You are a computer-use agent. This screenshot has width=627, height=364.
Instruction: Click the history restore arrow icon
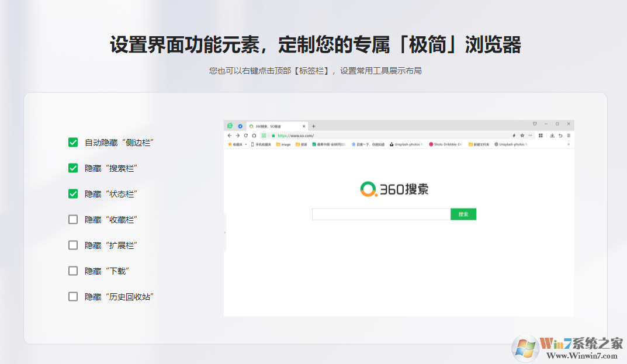click(x=561, y=134)
